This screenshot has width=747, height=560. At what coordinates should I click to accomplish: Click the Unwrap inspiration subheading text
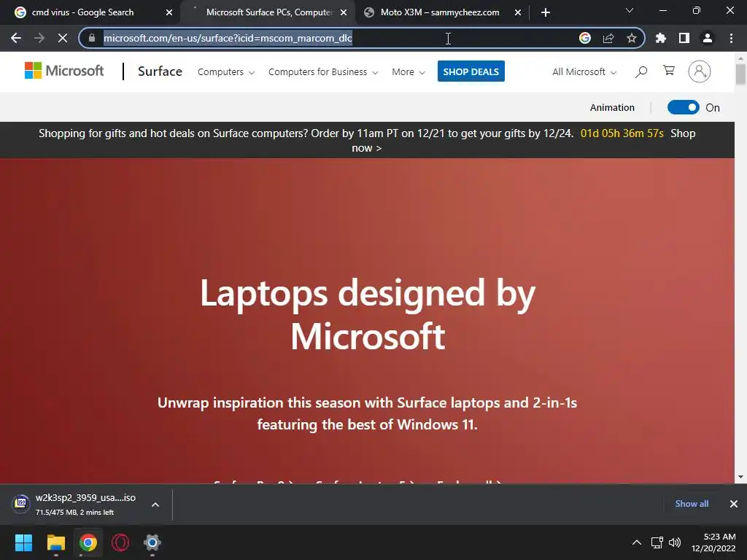(368, 413)
